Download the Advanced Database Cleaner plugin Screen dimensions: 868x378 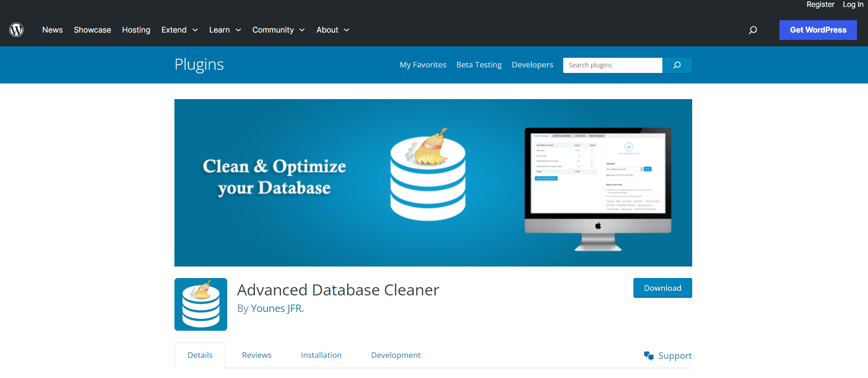coord(663,288)
